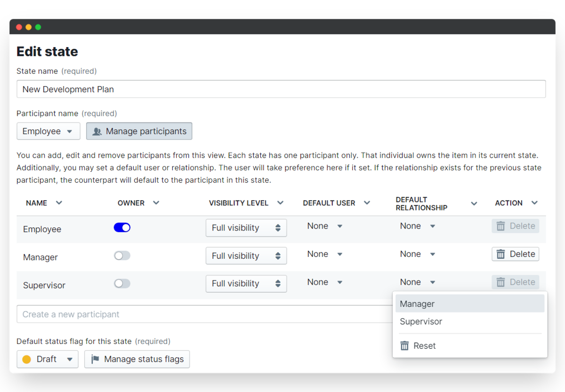Image resolution: width=565 pixels, height=392 pixels.
Task: Click trash icon beside Reset
Action: tap(404, 345)
